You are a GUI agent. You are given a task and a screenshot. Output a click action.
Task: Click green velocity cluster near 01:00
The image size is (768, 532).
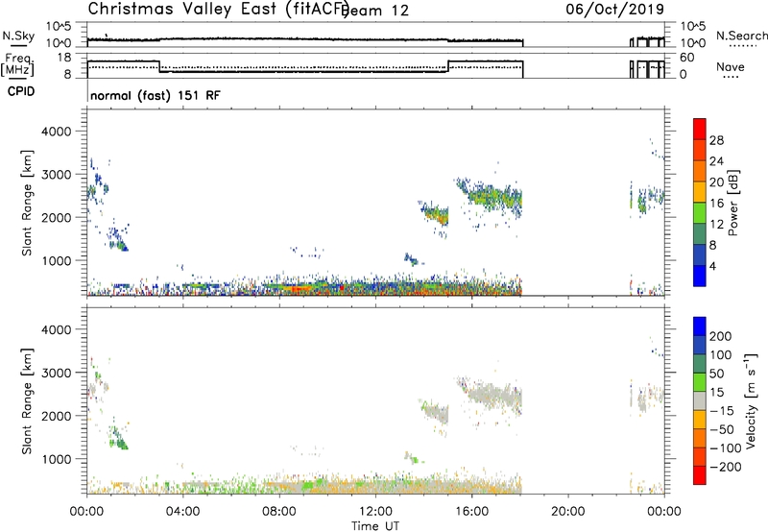(x=118, y=439)
